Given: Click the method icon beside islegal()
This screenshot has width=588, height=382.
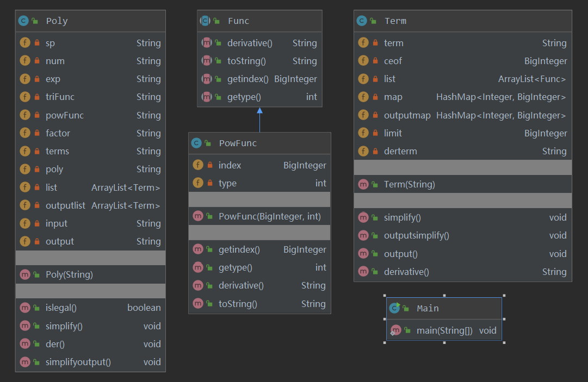Looking at the screenshot, I should [x=24, y=308].
